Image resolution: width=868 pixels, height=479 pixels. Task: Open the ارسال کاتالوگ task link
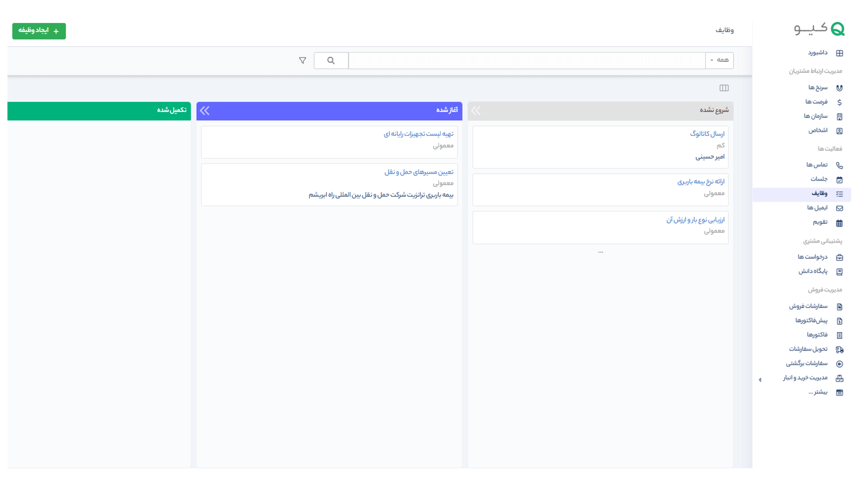coord(707,134)
